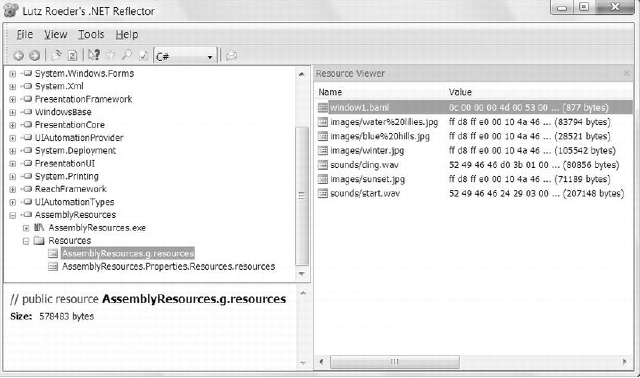This screenshot has width=640, height=378.
Task: Click the tree scrollbar up arrow
Action: (x=302, y=74)
